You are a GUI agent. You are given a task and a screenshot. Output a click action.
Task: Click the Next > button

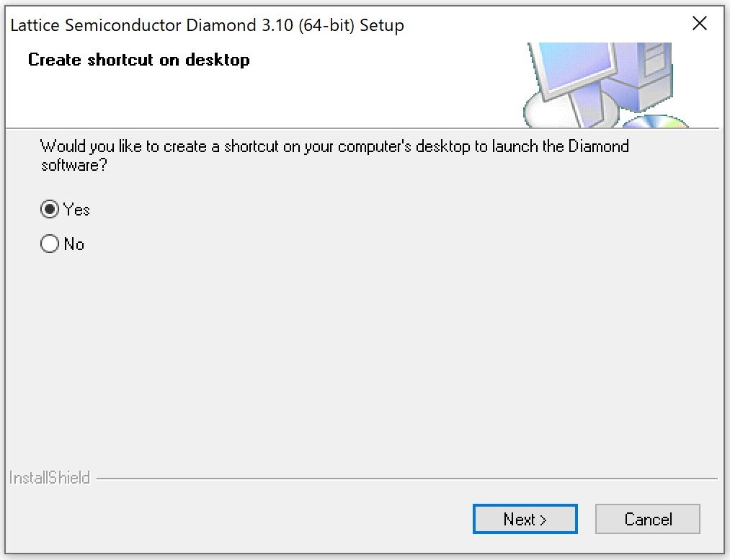coord(525,519)
